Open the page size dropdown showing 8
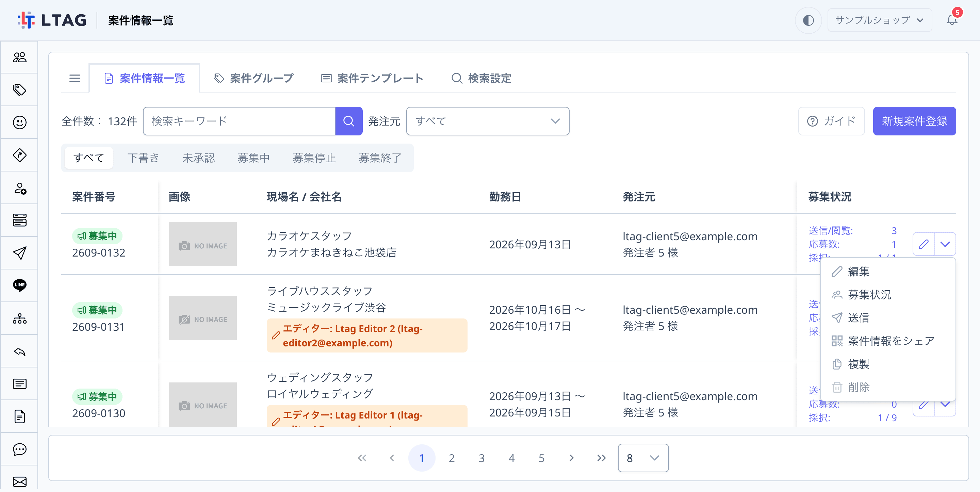This screenshot has height=492, width=980. point(643,458)
